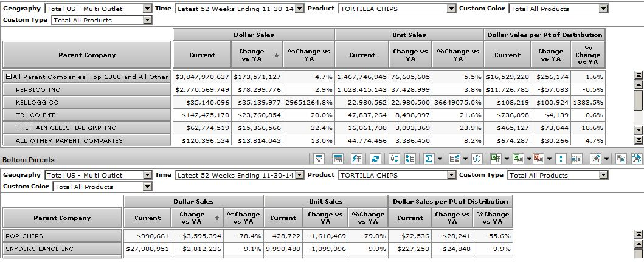The width and height of the screenshot is (644, 262).
Task: Collapse All Parent Companies tree row
Action: [9, 77]
